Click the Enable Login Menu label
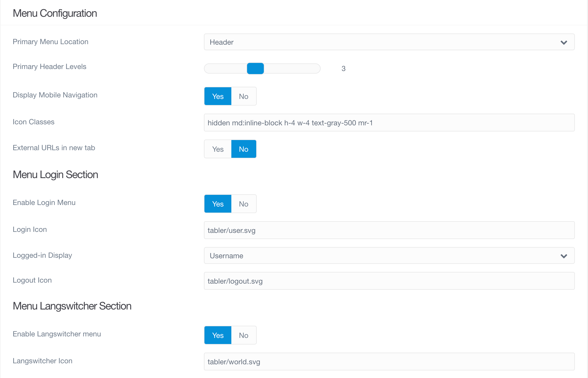This screenshot has height=378, width=588. pyautogui.click(x=44, y=202)
